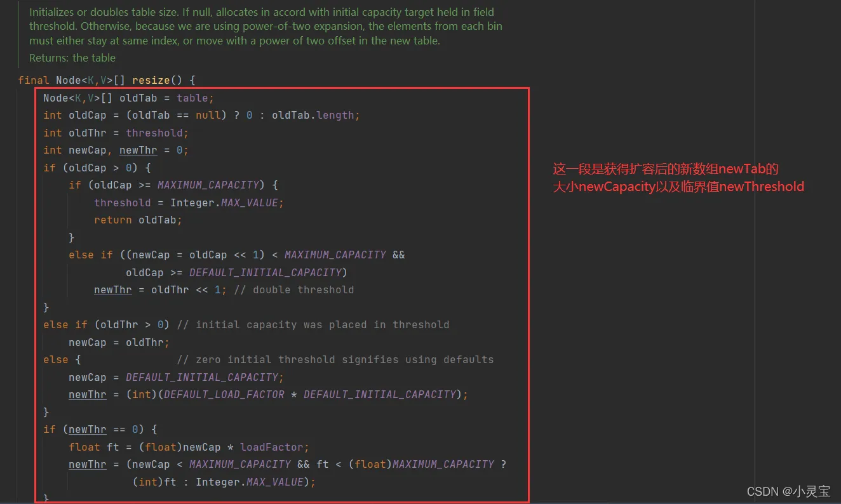The height and width of the screenshot is (504, 841).
Task: Click the resize method name in declaration
Action: 151,81
